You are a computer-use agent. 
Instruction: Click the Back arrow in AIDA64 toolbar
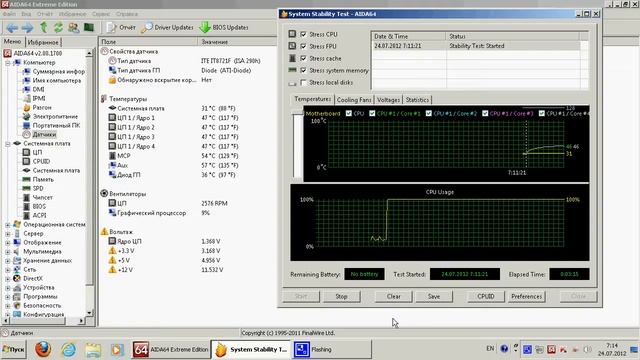pos(12,28)
